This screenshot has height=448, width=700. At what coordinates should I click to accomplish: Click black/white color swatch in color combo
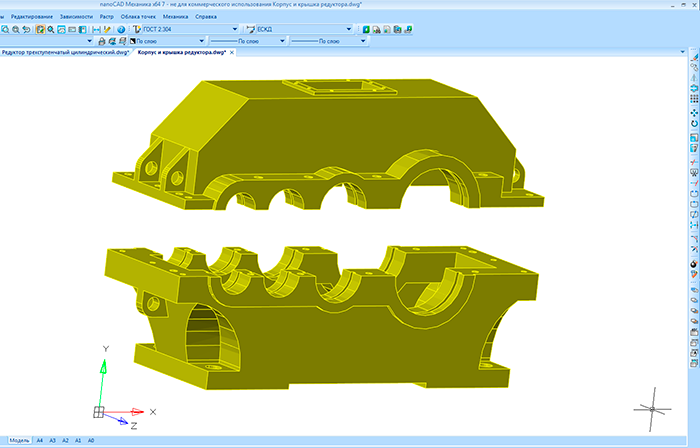(x=133, y=41)
